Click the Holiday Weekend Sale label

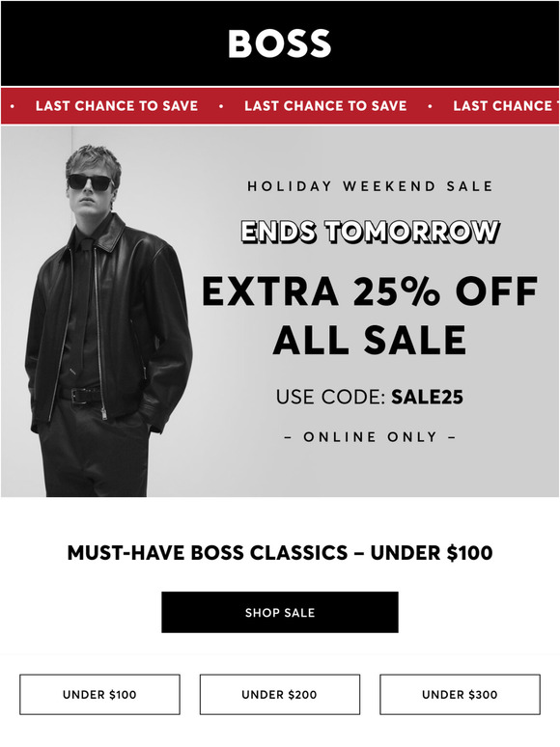tap(370, 186)
